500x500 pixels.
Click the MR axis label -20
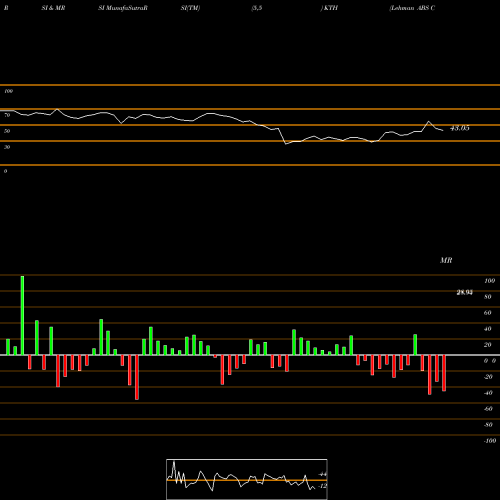[488, 377]
